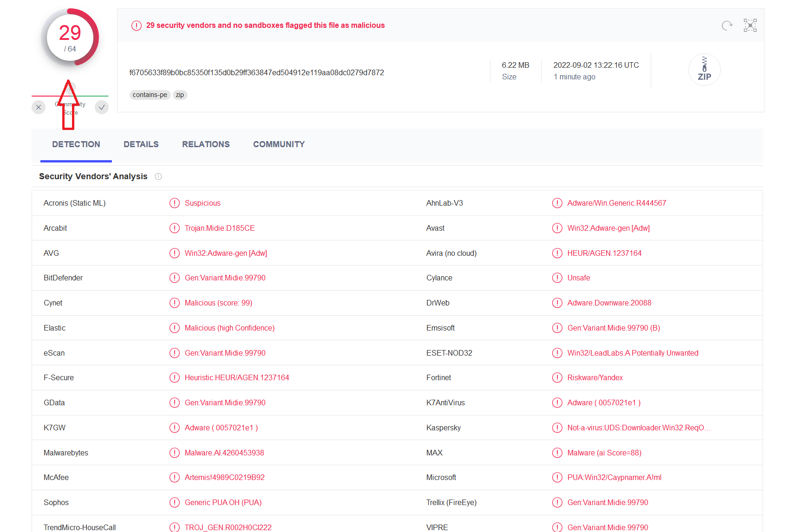The height and width of the screenshot is (532, 790).
Task: Click the '29 security vendors' malicious banner text
Action: 265,26
